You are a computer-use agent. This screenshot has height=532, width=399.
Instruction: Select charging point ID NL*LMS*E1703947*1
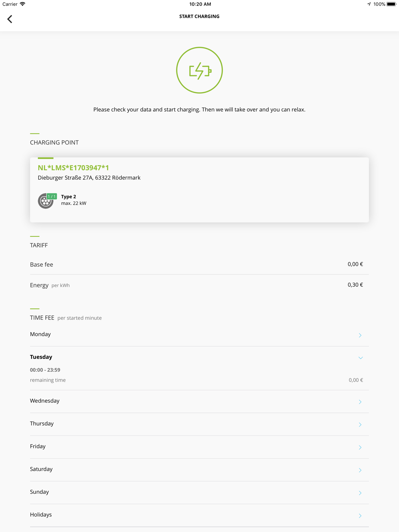point(73,168)
